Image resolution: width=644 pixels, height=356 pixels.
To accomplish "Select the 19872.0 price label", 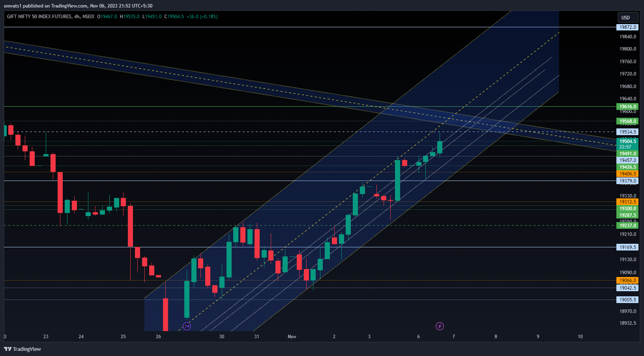I will click(x=627, y=27).
